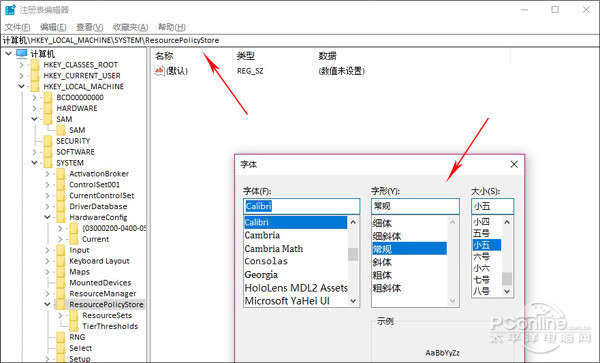
Task: Collapse the ResourcePolicyStore key
Action: [x=47, y=304]
